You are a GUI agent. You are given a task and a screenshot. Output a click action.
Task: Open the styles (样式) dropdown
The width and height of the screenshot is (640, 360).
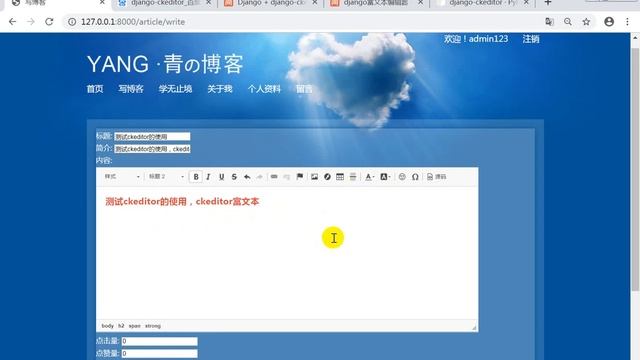point(122,177)
